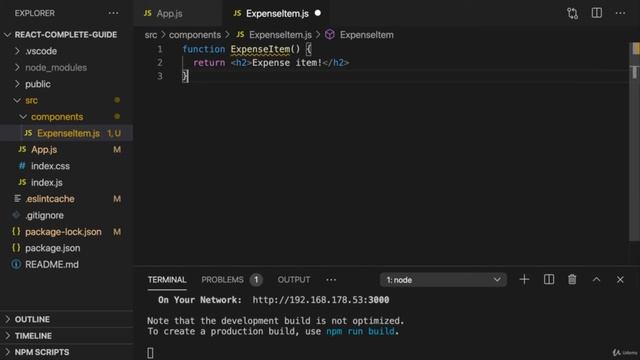Click the terminal input cursor
The height and width of the screenshot is (360, 640).
click(x=150, y=353)
